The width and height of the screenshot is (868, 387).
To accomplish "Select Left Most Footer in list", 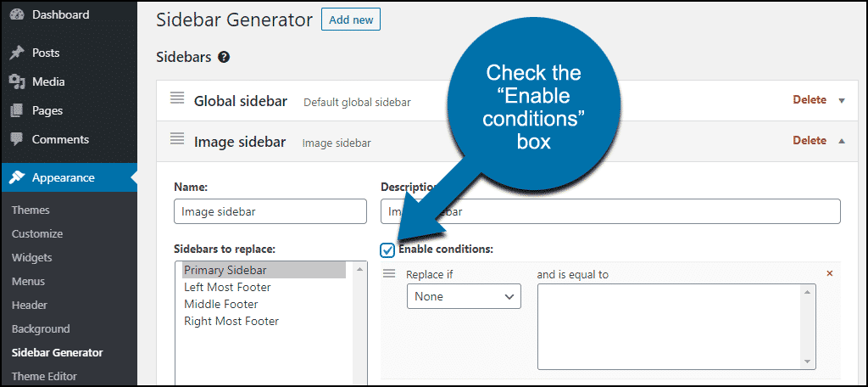I will 227,287.
